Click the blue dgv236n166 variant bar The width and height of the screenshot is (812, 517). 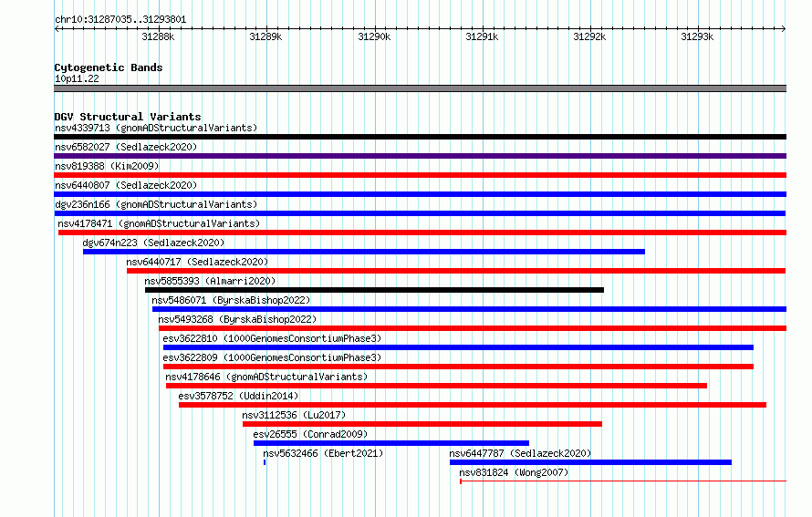pos(420,213)
